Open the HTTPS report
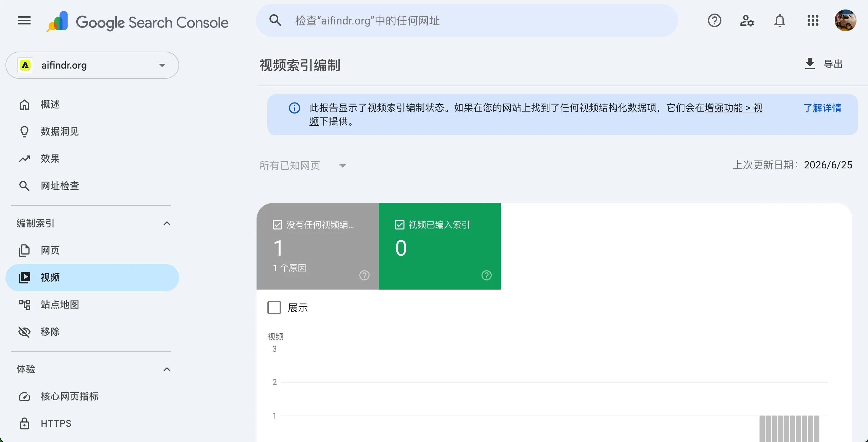Screen dimensions: 868x442 click(x=92, y=424)
